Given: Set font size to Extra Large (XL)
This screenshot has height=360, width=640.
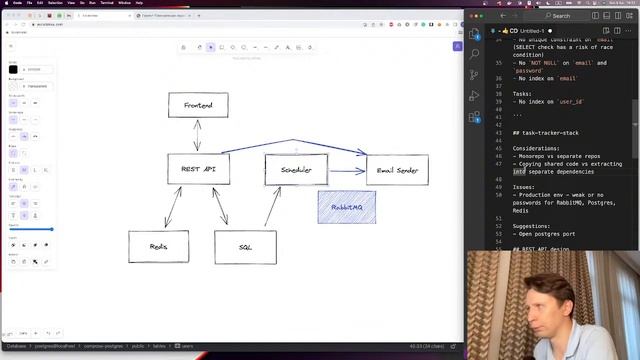Looking at the screenshot, I should (46, 170).
